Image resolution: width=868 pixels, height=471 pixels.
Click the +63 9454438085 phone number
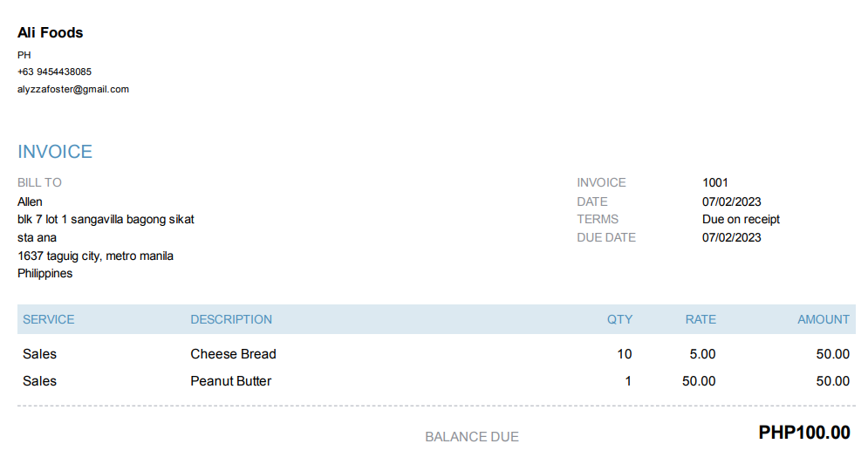54,72
